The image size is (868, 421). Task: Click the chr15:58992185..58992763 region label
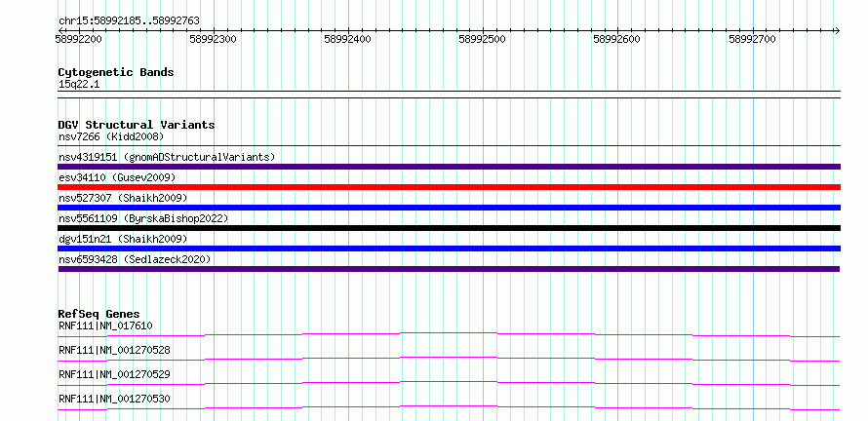[129, 21]
